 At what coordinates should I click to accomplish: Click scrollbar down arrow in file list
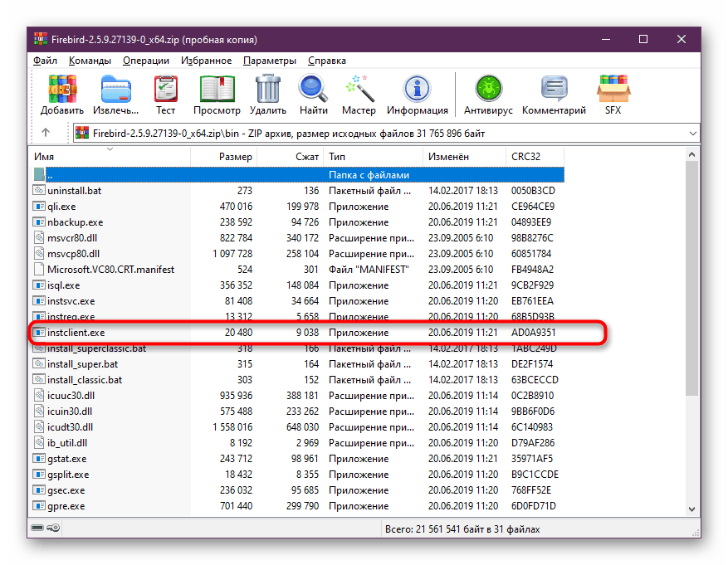(691, 509)
